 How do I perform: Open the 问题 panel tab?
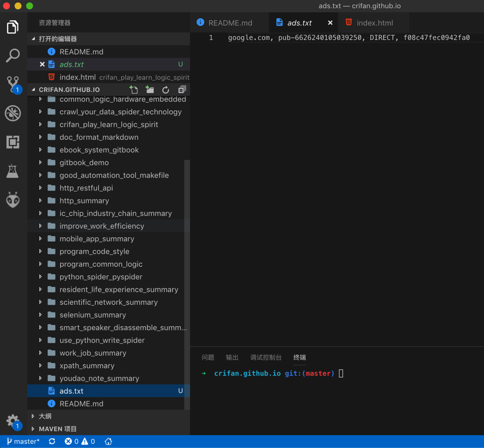click(x=208, y=357)
